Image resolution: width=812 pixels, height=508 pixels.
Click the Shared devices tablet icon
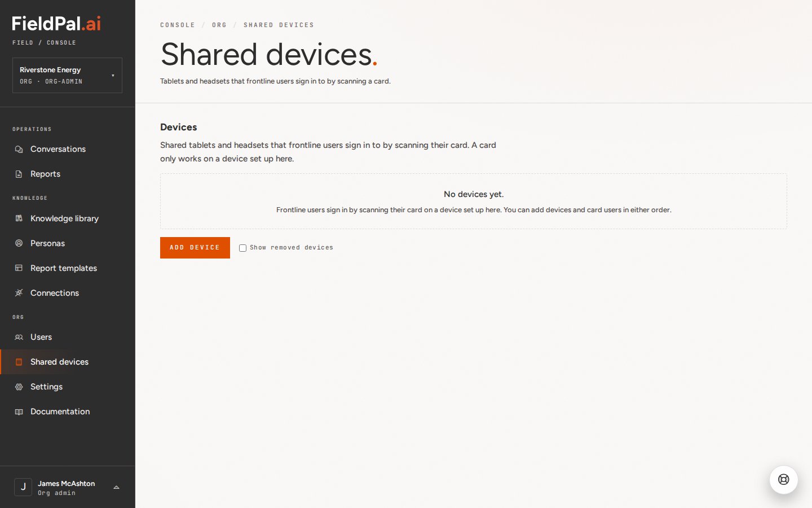click(19, 362)
